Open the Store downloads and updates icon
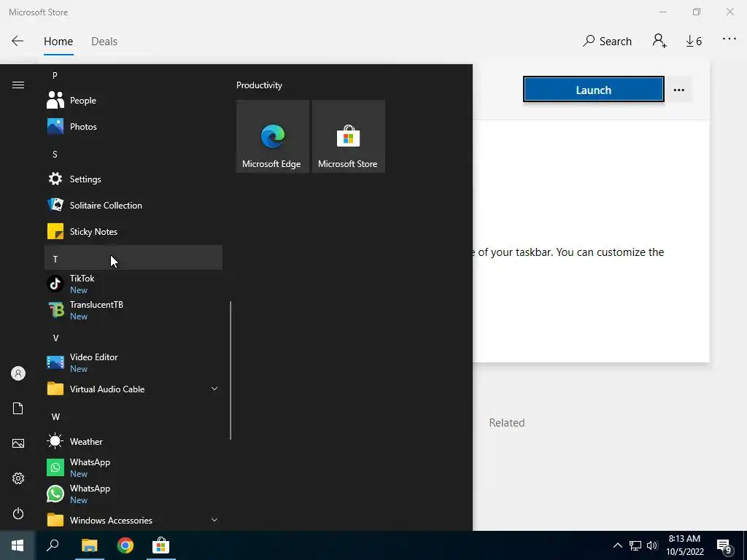The height and width of the screenshot is (560, 747). pos(694,42)
